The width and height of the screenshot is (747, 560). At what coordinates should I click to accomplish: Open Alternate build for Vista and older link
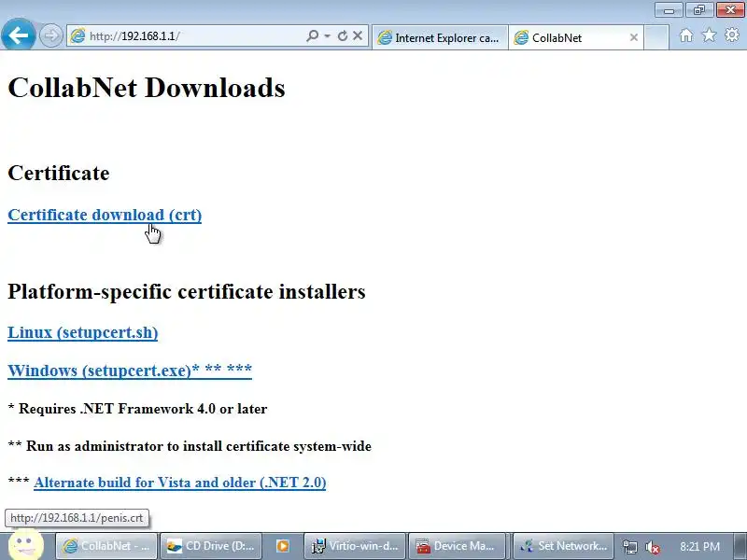pyautogui.click(x=180, y=483)
